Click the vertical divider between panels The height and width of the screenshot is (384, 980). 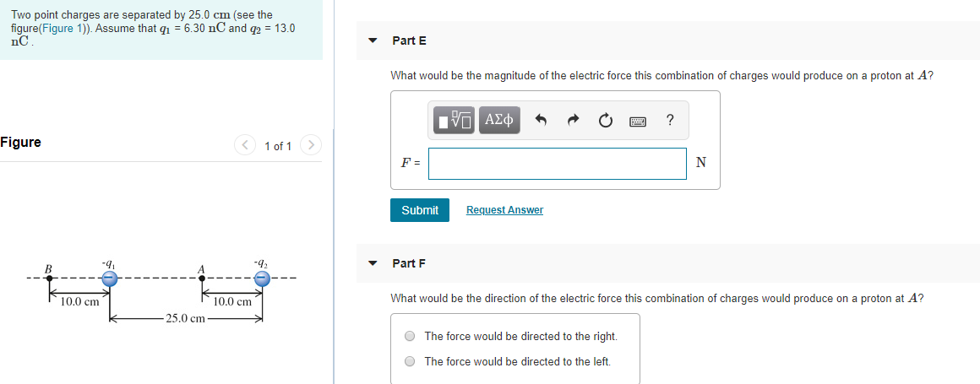point(334,192)
